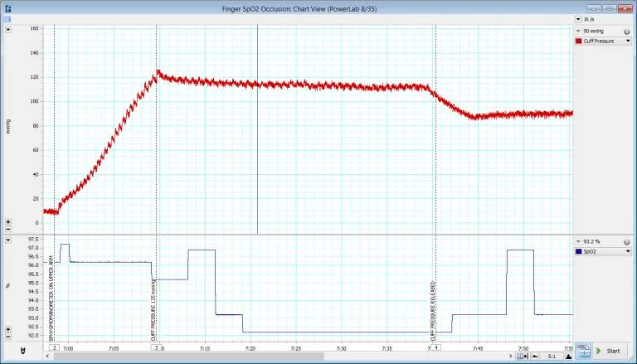Viewport: 637px width, 364px height.
Task: Compress the time axis with the small mountain icon
Action: point(535,356)
